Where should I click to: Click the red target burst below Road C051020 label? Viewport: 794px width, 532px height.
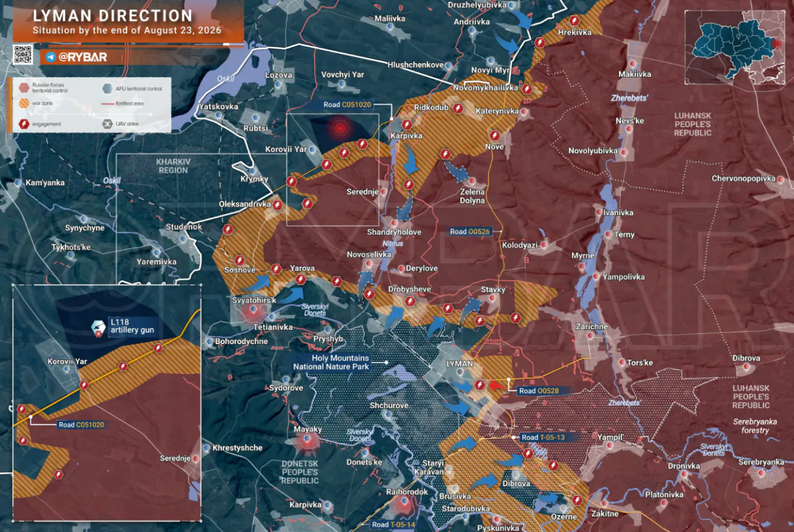[339, 129]
